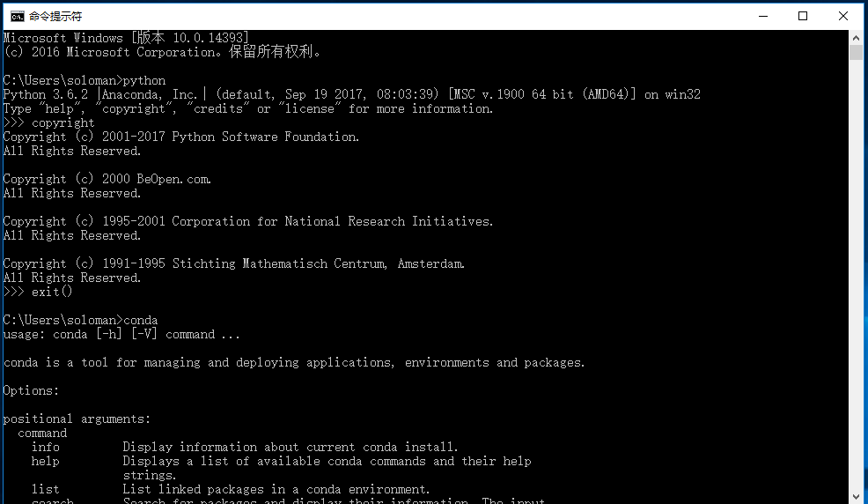Screen dimensions: 868x504
Task: Maximize the Command Prompt window
Action: click(x=803, y=16)
